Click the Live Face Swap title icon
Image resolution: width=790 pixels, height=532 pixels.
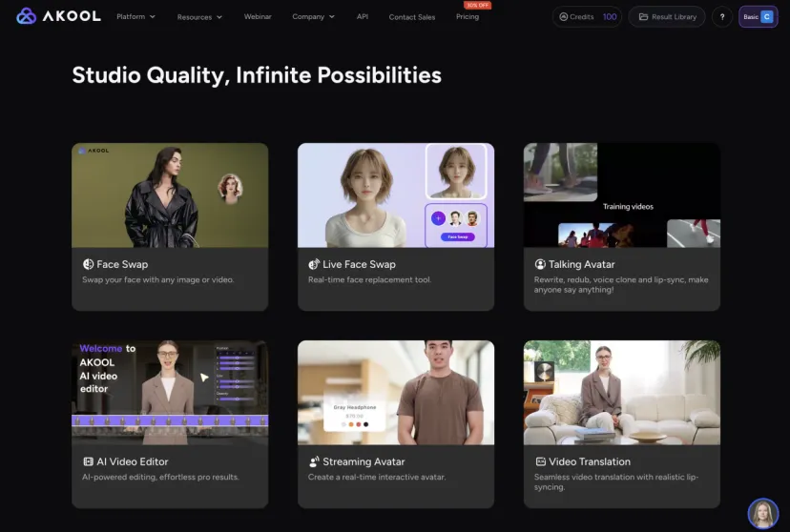click(x=314, y=264)
